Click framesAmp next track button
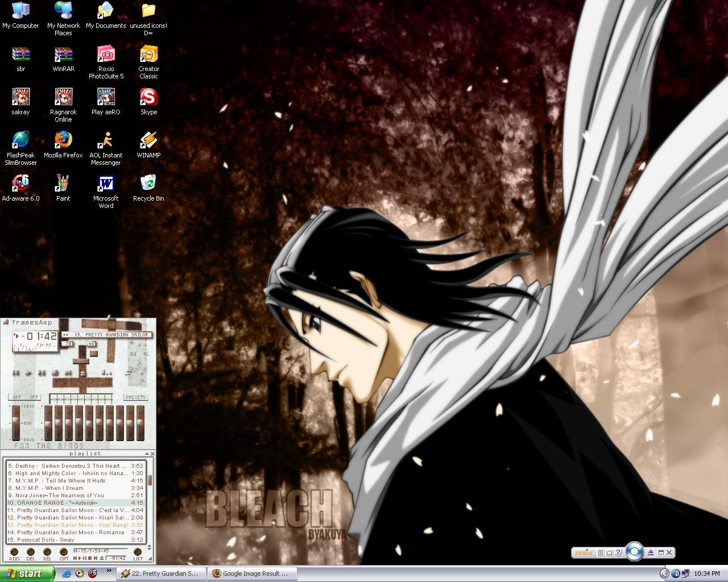This screenshot has width=728, height=582. pyautogui.click(x=68, y=373)
